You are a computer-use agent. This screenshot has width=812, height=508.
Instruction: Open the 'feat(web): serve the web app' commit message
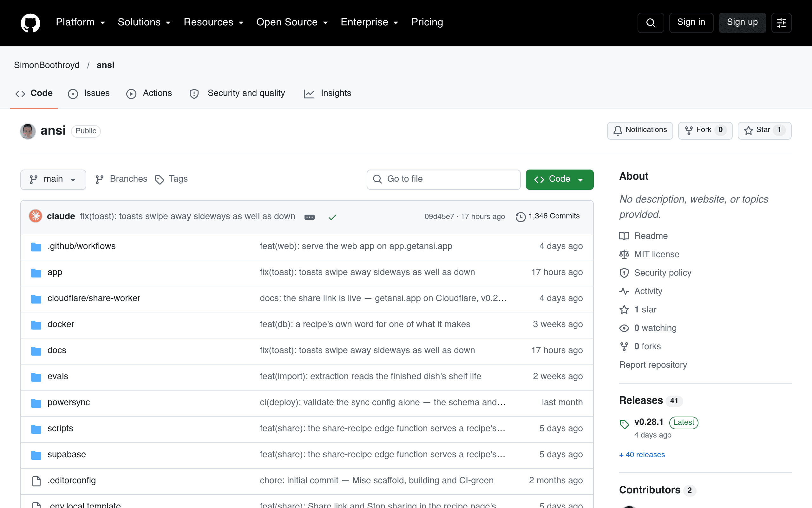pos(356,246)
